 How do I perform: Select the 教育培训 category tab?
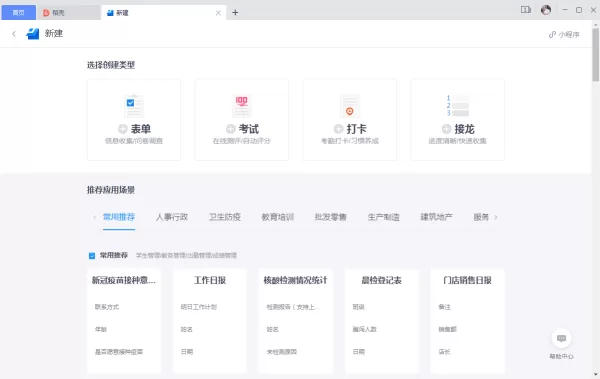coord(278,217)
